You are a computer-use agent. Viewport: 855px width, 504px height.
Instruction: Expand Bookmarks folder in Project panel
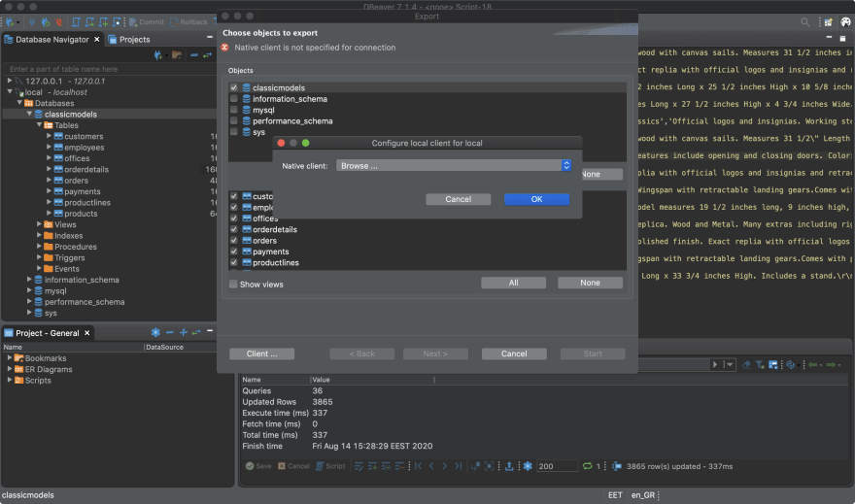(10, 358)
